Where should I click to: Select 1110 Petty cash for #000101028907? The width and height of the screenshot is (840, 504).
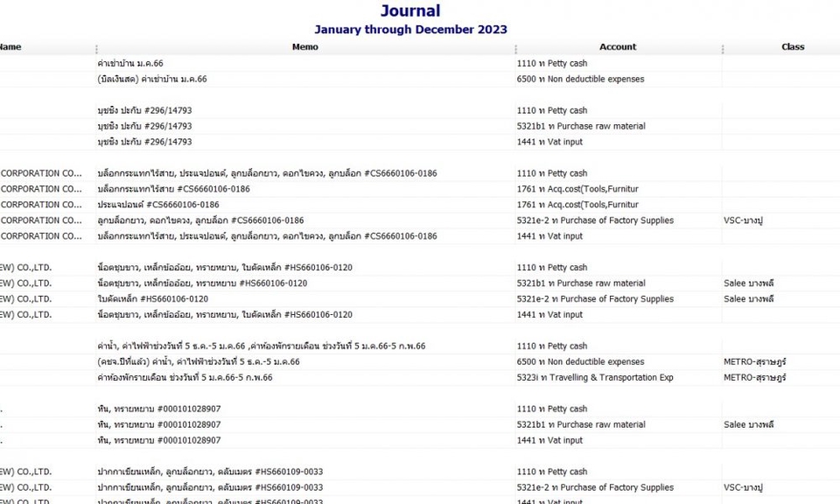pos(552,409)
